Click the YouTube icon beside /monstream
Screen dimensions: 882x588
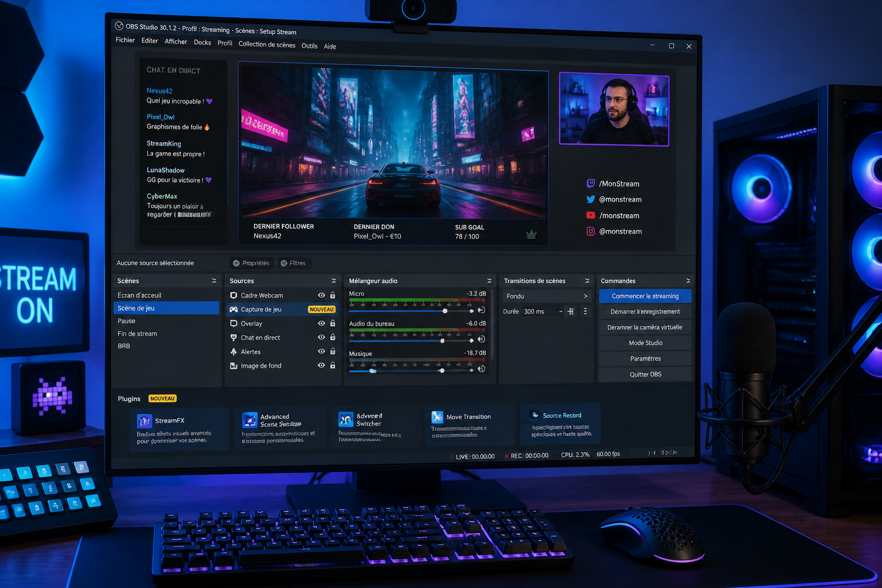point(590,215)
